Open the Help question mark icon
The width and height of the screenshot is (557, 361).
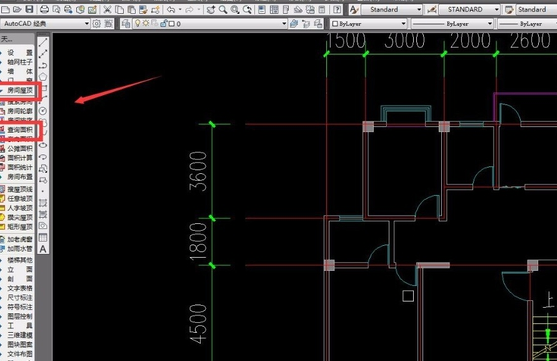coord(337,10)
